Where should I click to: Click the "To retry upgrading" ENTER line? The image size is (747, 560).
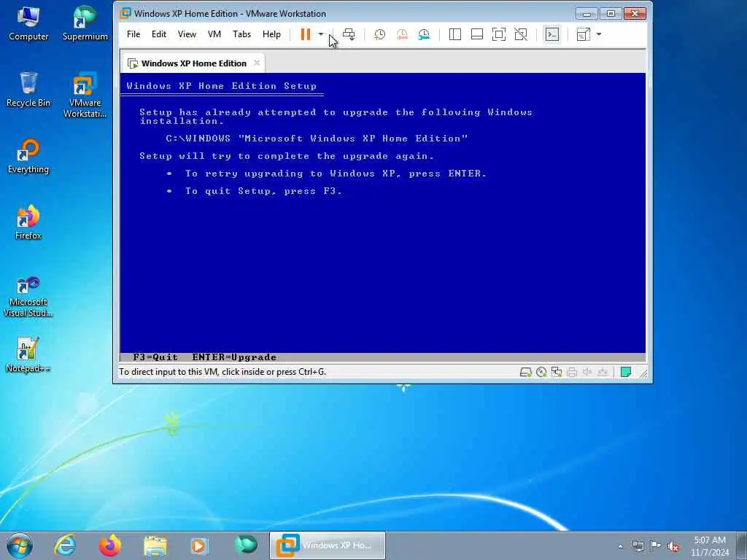pyautogui.click(x=336, y=174)
